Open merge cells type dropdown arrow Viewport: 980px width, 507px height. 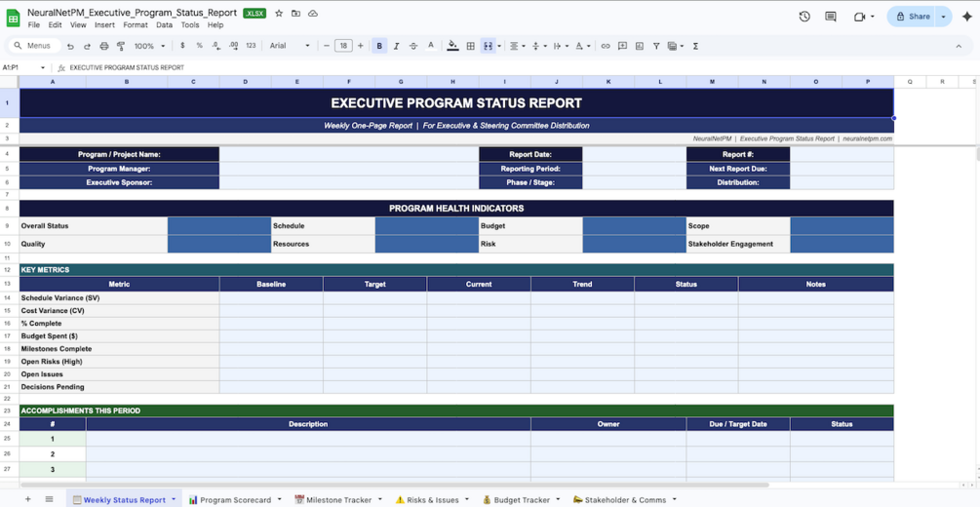(x=498, y=46)
